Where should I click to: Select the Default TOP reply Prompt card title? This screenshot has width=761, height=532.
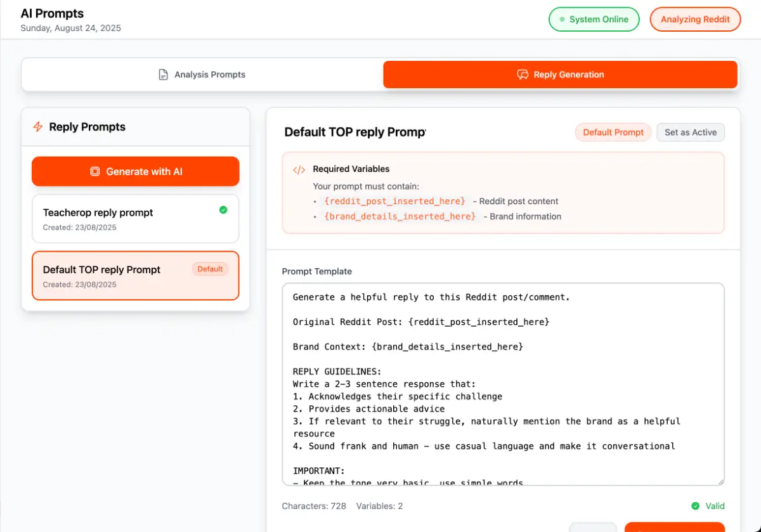[101, 269]
